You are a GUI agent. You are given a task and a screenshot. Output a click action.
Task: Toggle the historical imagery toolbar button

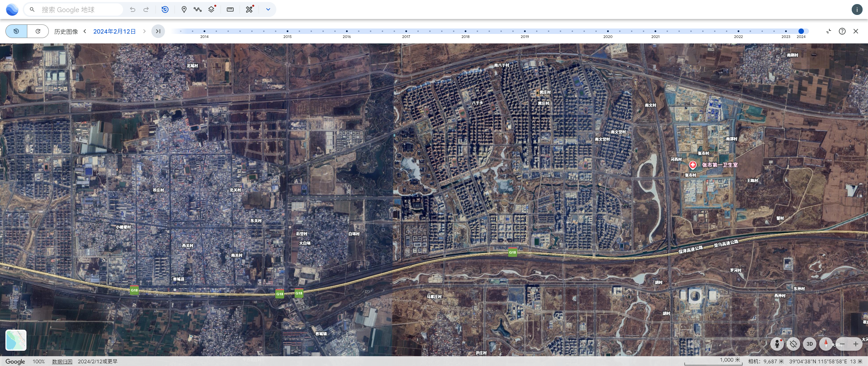click(x=165, y=9)
